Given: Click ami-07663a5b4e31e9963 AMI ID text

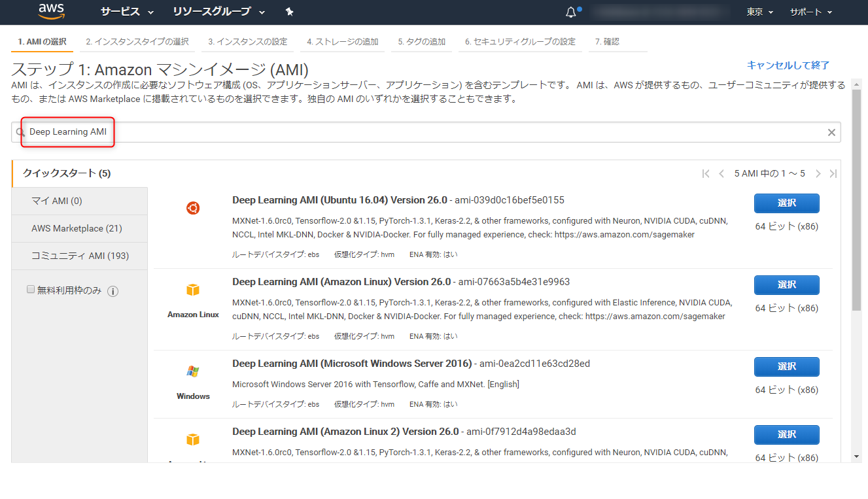Looking at the screenshot, I should (513, 282).
